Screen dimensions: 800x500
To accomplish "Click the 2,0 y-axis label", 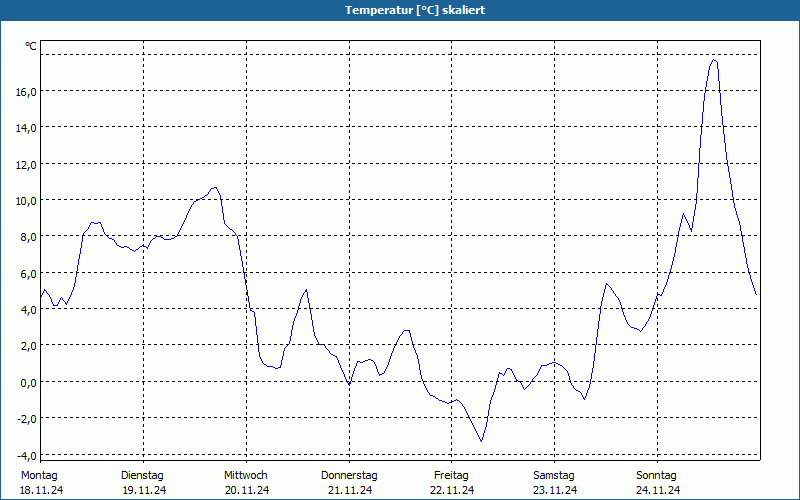I will 28,346.
